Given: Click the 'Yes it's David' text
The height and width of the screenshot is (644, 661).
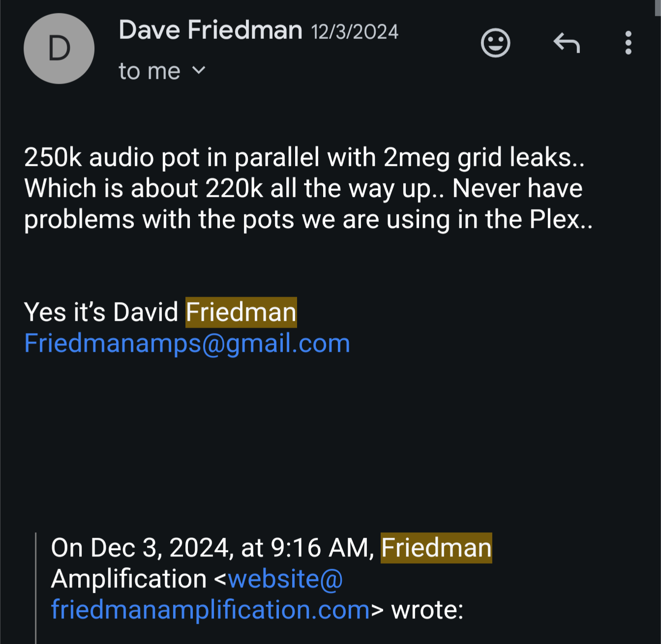Looking at the screenshot, I should [x=101, y=312].
